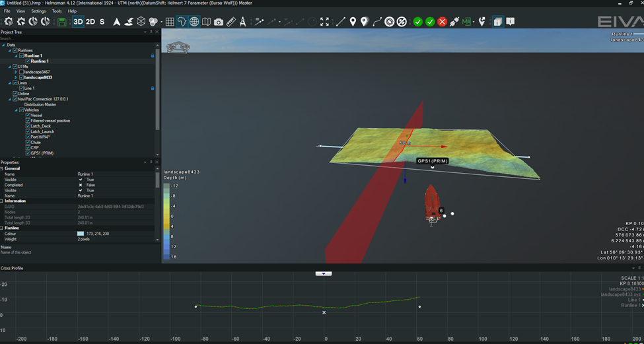Take a screenshot with camera icon
The image size is (644, 344).
[x=219, y=22]
